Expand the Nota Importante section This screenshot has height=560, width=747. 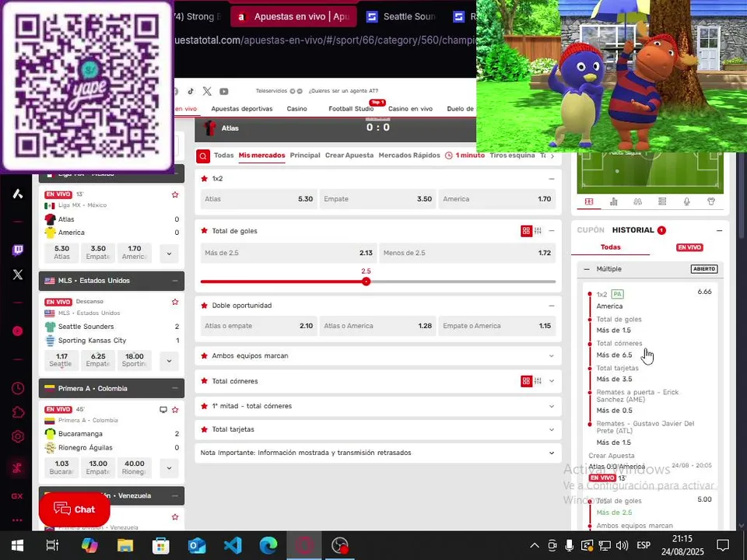point(551,453)
